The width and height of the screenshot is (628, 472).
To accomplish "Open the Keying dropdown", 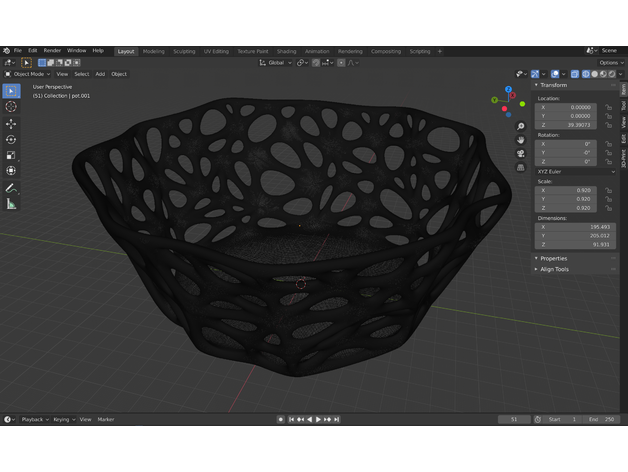I will coord(64,420).
